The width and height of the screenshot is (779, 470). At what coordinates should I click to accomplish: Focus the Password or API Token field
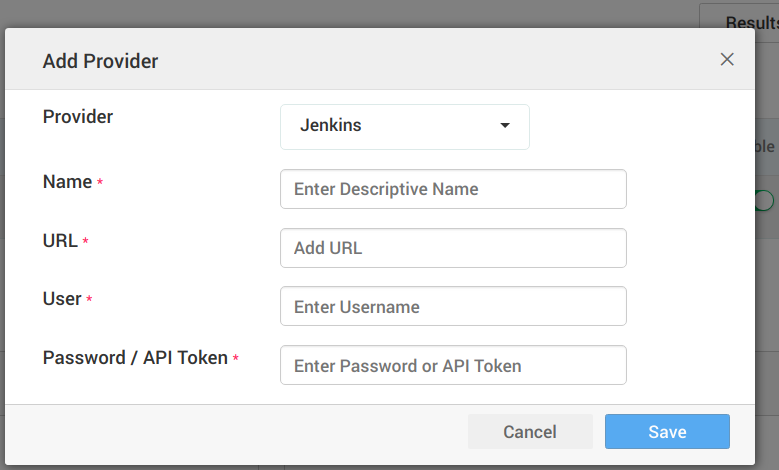coord(453,366)
